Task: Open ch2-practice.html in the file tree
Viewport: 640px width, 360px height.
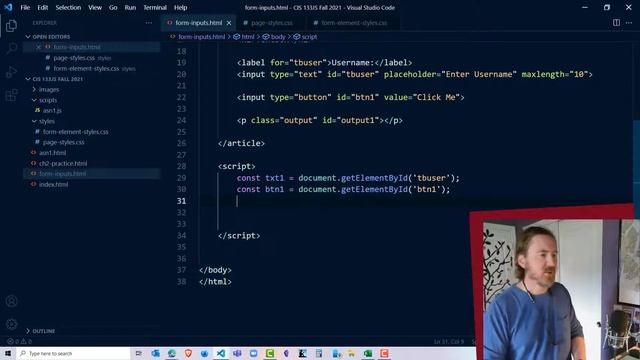Action: (63, 163)
